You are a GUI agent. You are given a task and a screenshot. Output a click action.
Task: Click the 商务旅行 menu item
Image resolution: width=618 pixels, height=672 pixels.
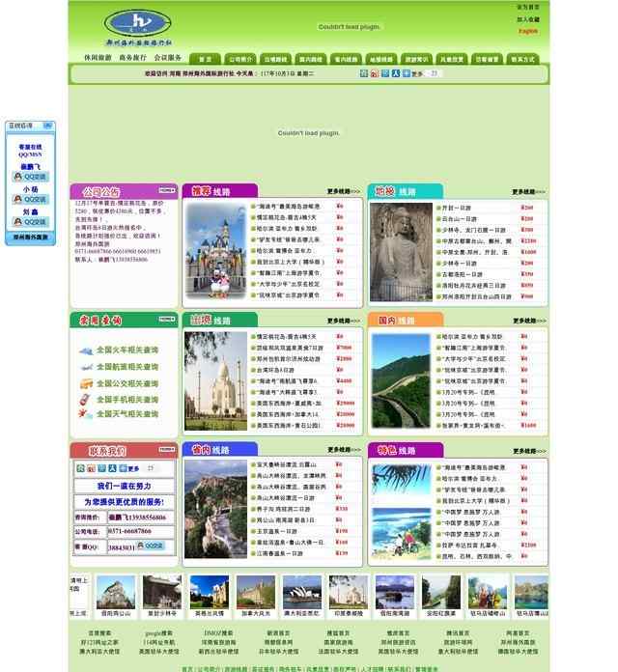pos(133,57)
